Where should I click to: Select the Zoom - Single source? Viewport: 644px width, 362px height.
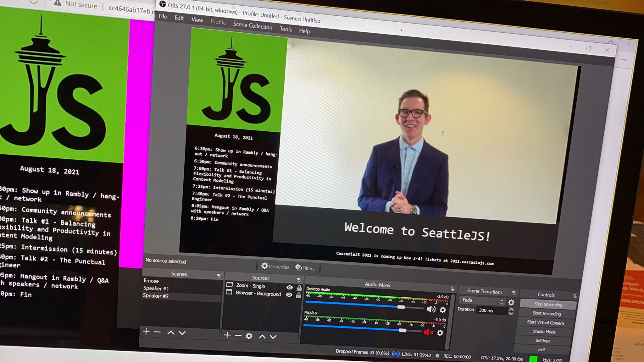pyautogui.click(x=251, y=286)
